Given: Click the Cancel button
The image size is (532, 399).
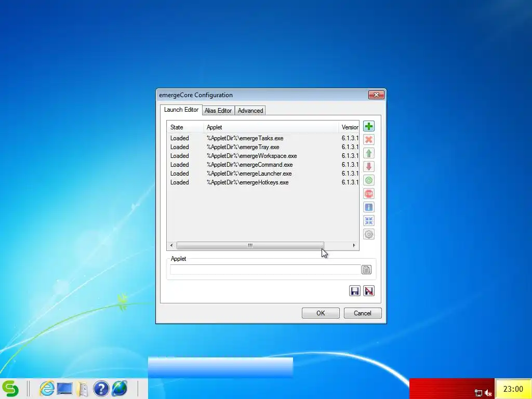Looking at the screenshot, I should (x=363, y=313).
